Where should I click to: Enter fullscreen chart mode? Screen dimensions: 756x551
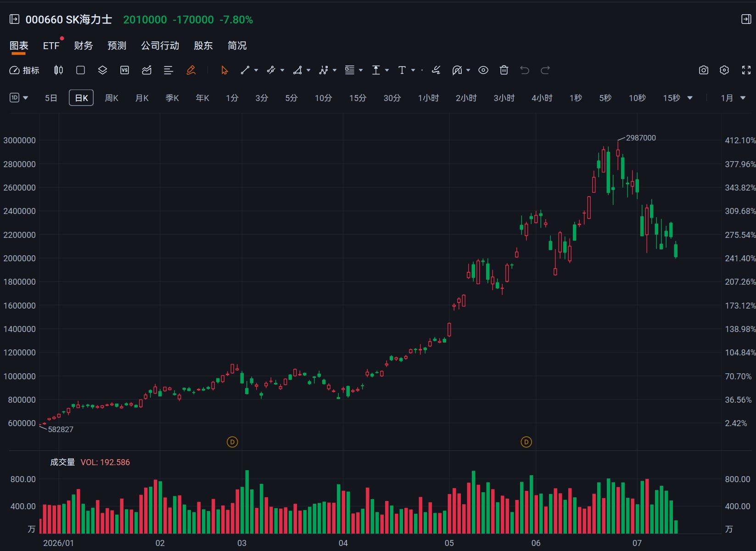pyautogui.click(x=746, y=70)
